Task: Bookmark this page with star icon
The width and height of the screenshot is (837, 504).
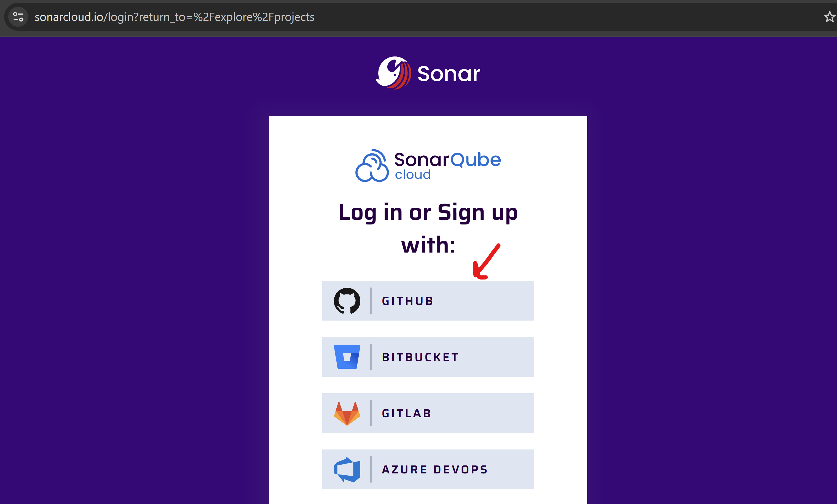Action: click(x=829, y=17)
